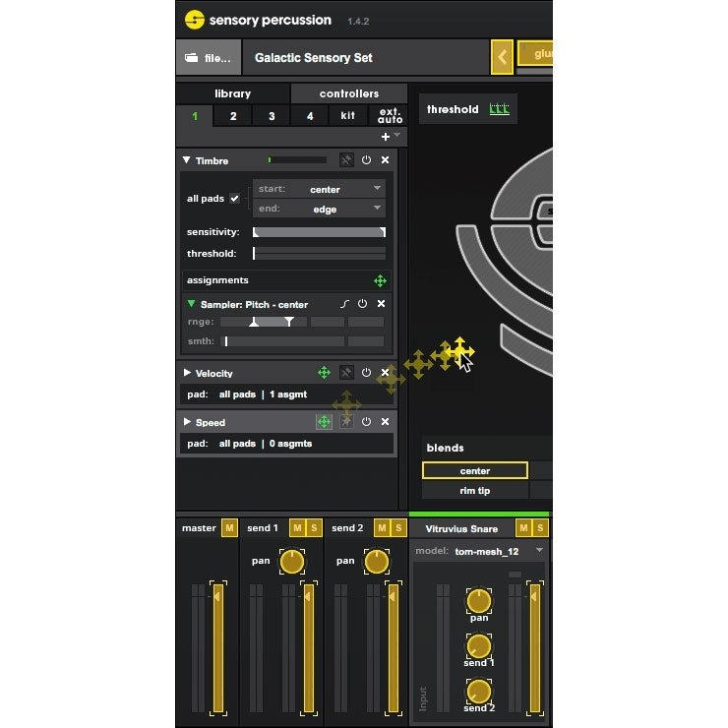Click the smth smoothing slider

pyautogui.click(x=282, y=341)
